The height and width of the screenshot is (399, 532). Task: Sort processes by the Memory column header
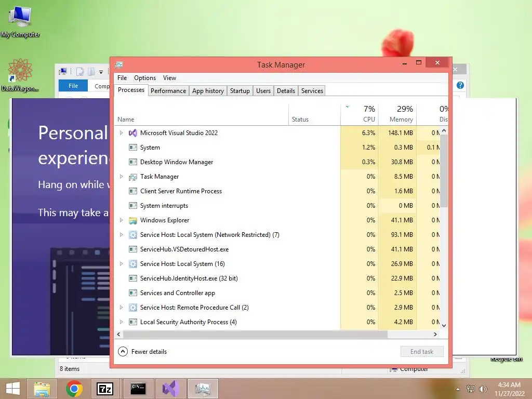[x=397, y=114]
